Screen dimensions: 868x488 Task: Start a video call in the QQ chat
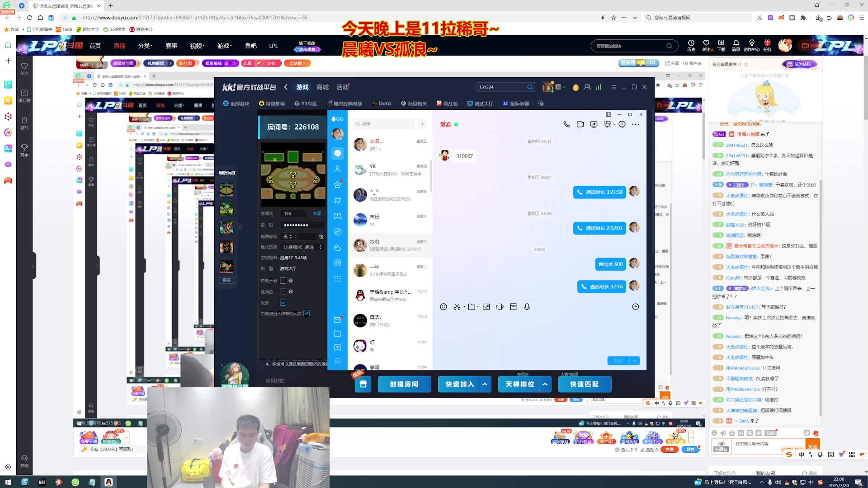580,124
